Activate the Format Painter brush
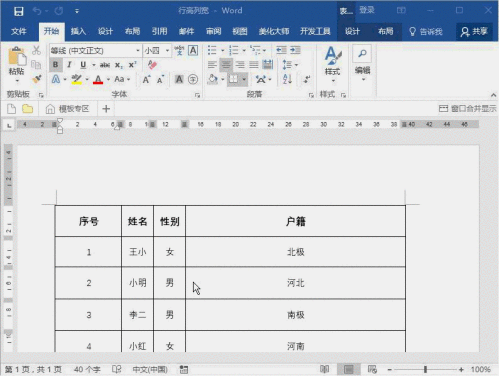This screenshot has height=376, width=499. coord(36,79)
